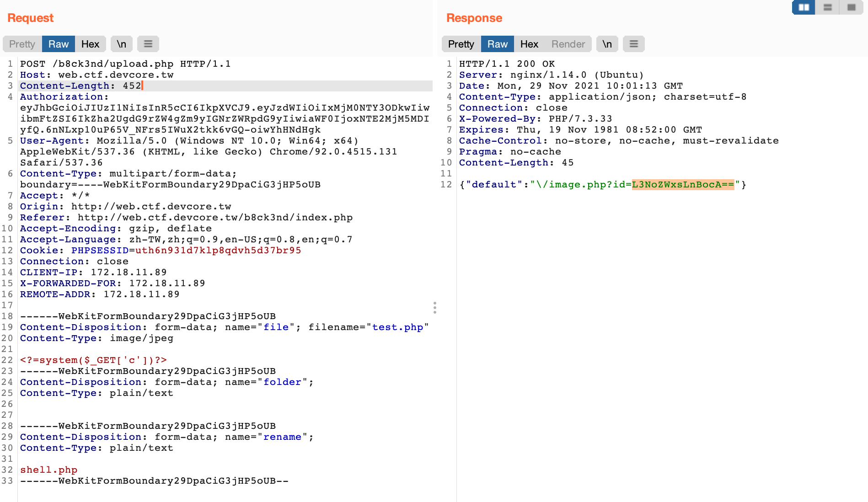Switch the Response to Pretty view
The image size is (868, 502).
pyautogui.click(x=461, y=44)
